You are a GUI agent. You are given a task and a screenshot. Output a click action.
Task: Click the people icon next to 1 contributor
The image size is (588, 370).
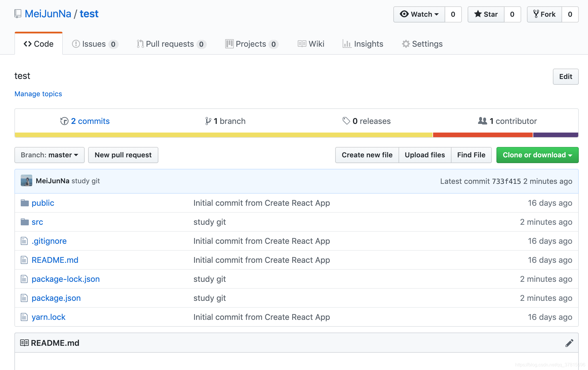pos(483,121)
